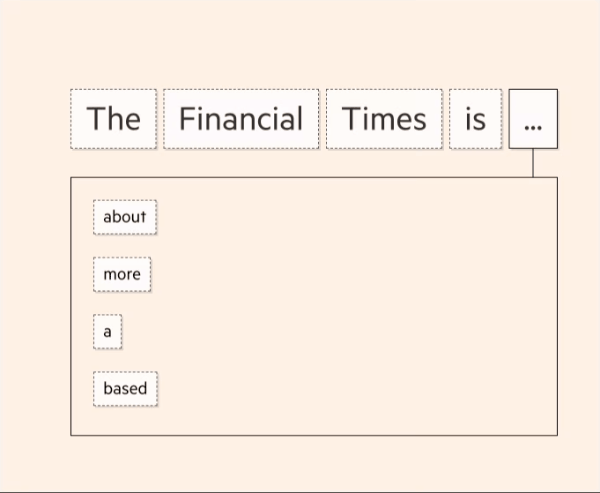The width and height of the screenshot is (600, 493).
Task: Add the article "a" to the sentence
Action: pos(107,331)
